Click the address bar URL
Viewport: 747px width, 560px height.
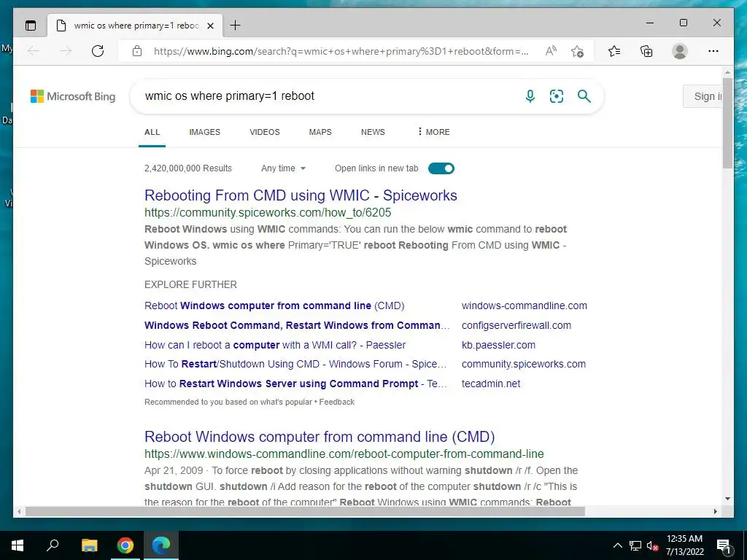[x=341, y=51]
